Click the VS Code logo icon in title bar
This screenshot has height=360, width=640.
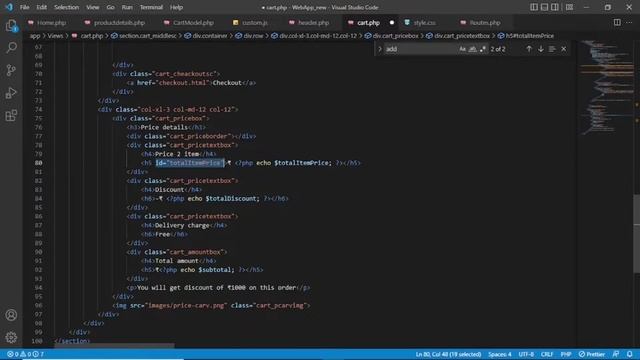pos(9,7)
